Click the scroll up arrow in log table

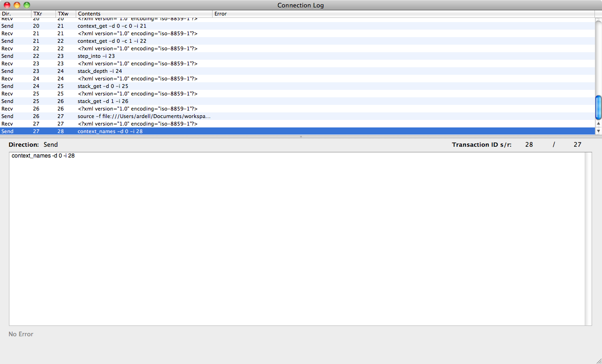coord(598,124)
